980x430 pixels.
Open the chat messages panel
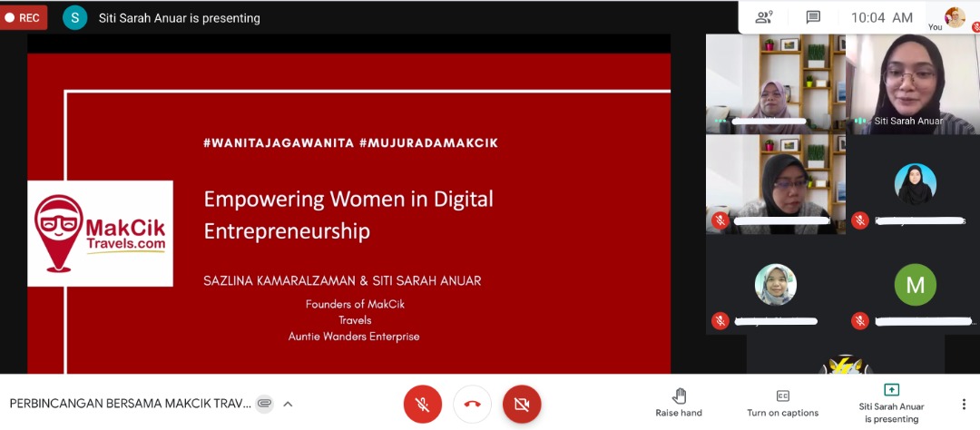(x=813, y=17)
